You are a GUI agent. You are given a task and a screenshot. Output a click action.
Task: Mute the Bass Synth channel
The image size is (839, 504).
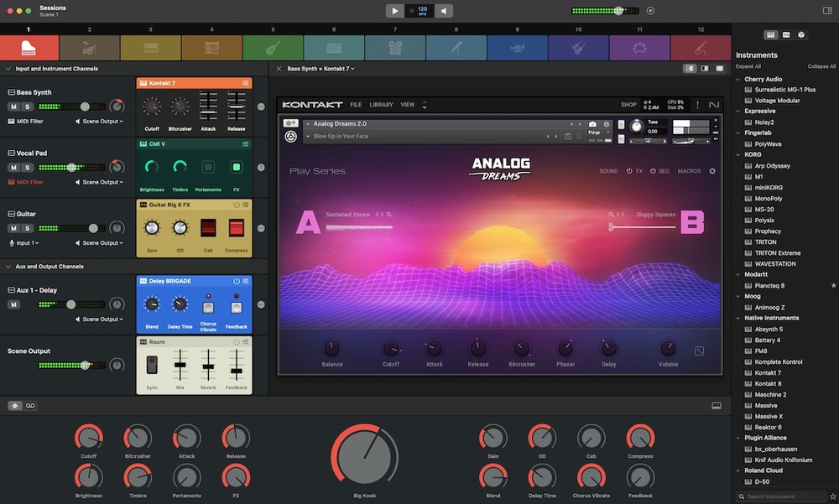click(x=13, y=107)
